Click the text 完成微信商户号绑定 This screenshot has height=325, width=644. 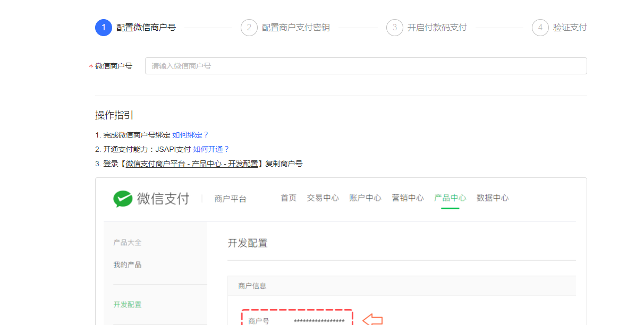coord(137,135)
